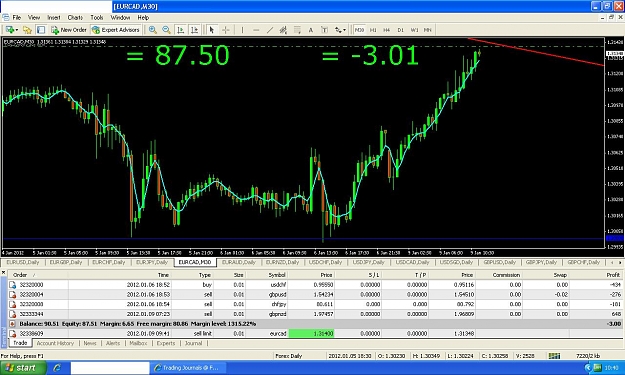625x375 pixels.
Task: Switch to the GBPUSD,Daily chart tab
Action: coord(500,262)
